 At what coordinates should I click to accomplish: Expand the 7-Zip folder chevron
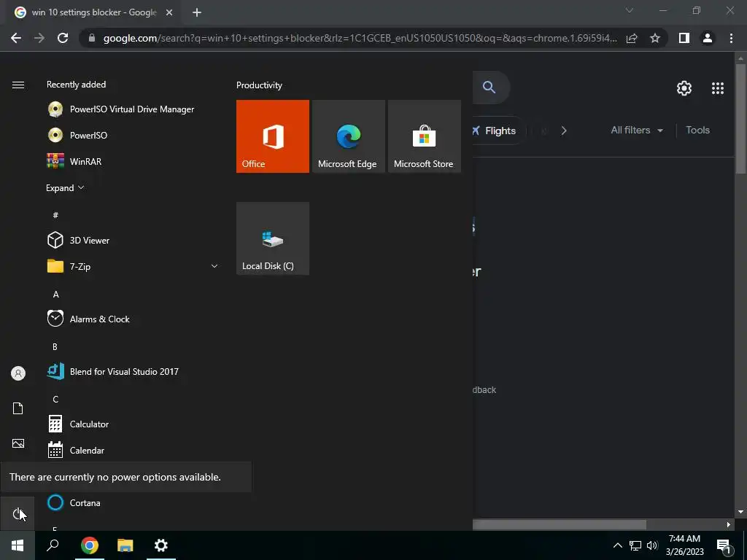pos(214,266)
